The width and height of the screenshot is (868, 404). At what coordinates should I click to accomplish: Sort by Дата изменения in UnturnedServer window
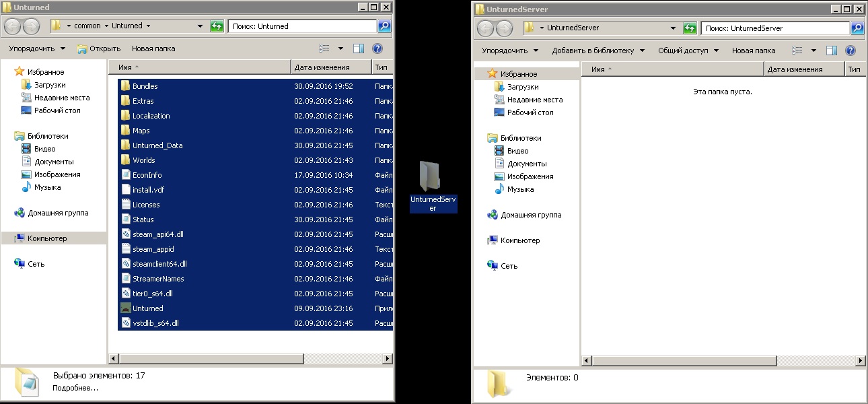click(804, 69)
